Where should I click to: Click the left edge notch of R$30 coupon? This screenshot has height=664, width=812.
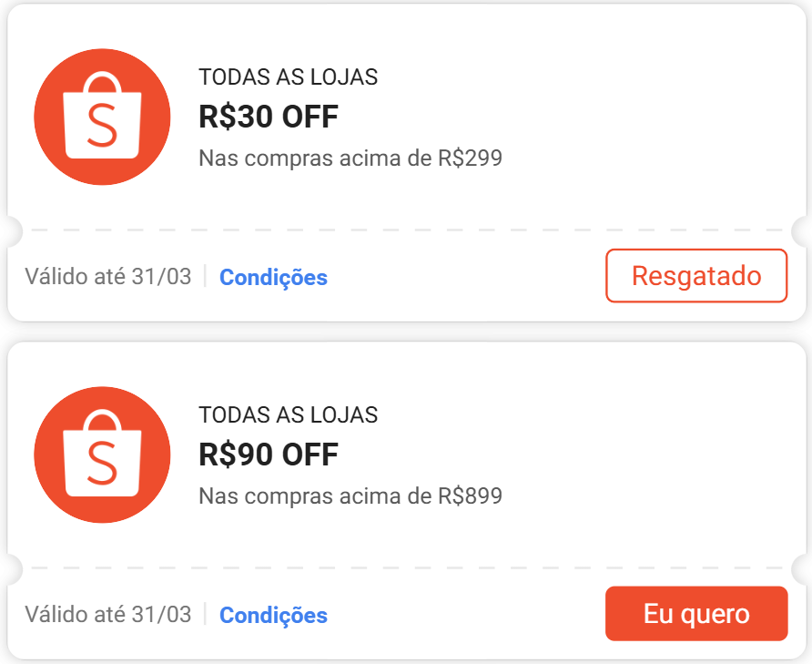coord(10,230)
